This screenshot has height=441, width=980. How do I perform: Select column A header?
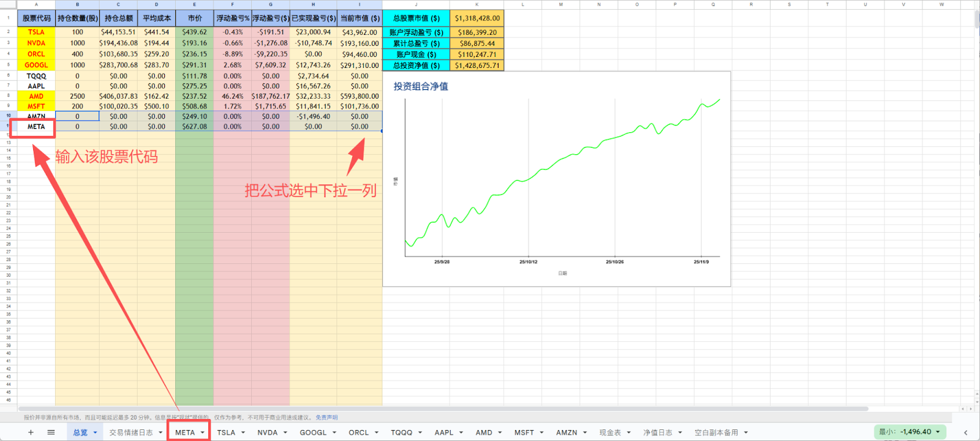(x=36, y=4)
